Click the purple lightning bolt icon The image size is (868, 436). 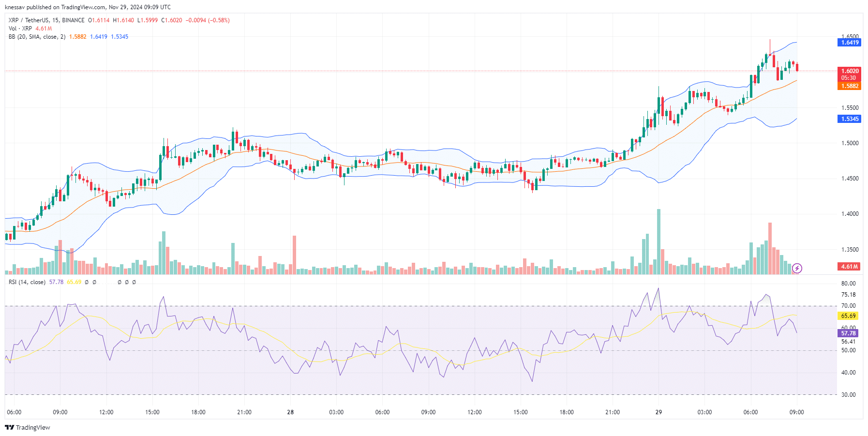click(797, 268)
